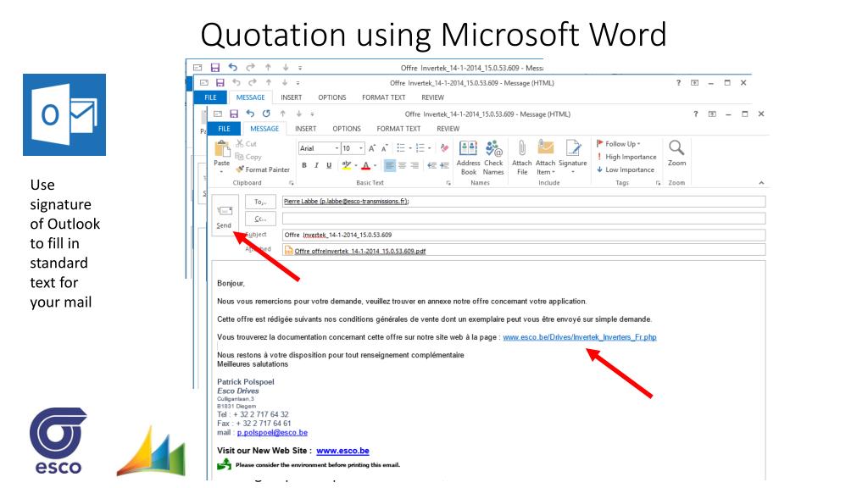Open the Clipboard dialog launcher

tap(292, 183)
